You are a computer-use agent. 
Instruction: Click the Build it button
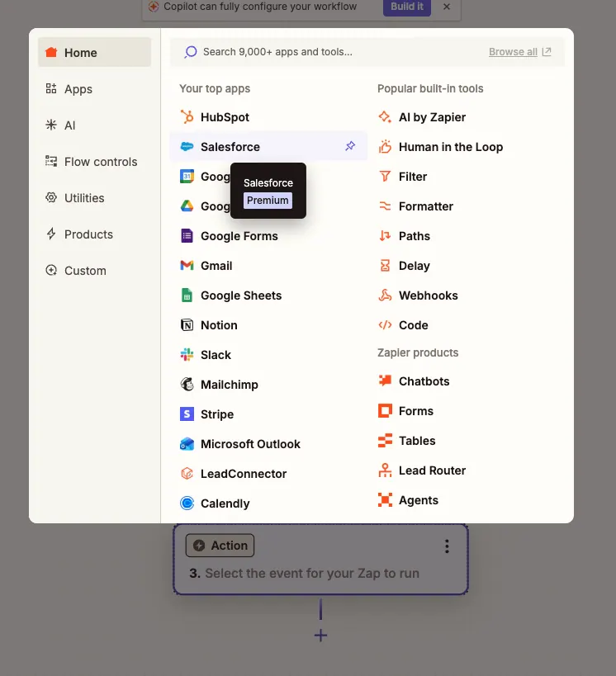(407, 7)
